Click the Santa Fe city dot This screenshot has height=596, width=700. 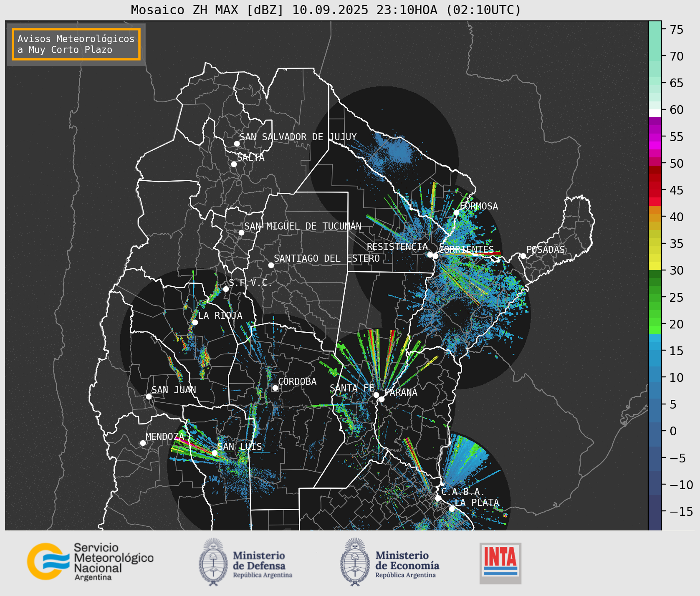(376, 395)
